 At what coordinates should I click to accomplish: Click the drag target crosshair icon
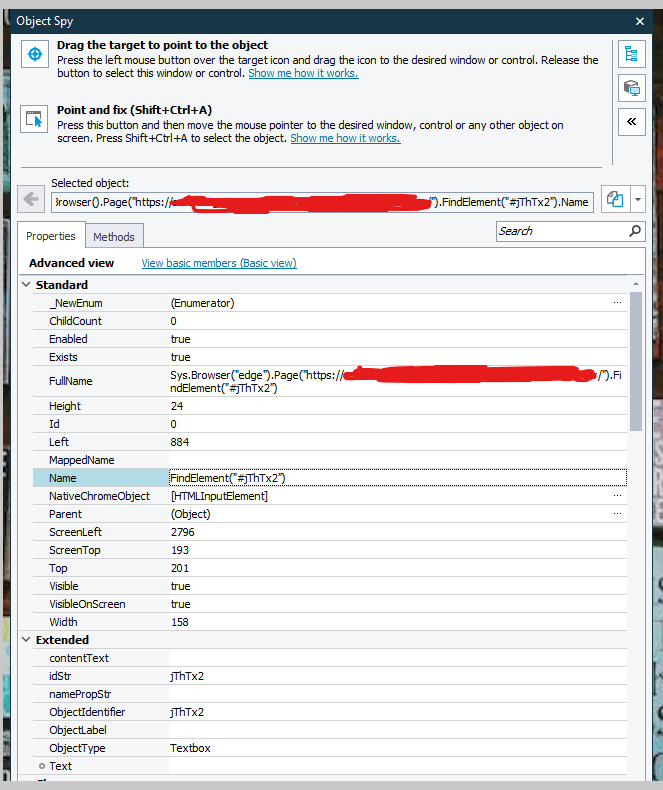click(x=35, y=54)
